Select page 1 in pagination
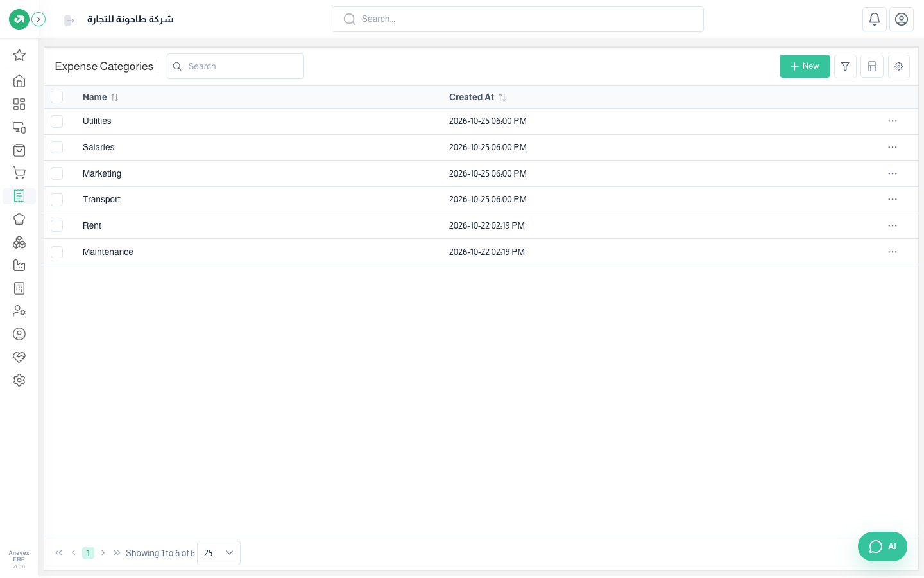 tap(88, 553)
